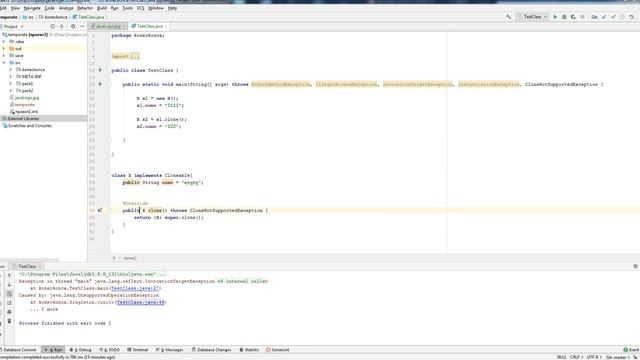
Task: Collapse all in Project panel toolbar
Action: (x=62, y=26)
